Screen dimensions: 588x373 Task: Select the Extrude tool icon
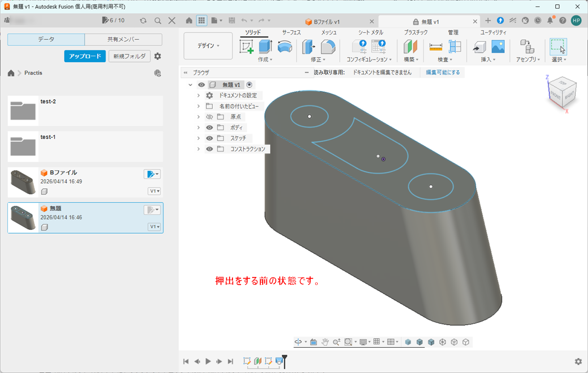(x=265, y=47)
